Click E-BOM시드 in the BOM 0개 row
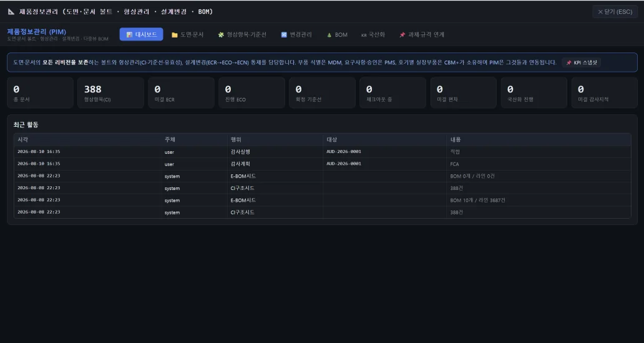The image size is (644, 343). pyautogui.click(x=243, y=176)
